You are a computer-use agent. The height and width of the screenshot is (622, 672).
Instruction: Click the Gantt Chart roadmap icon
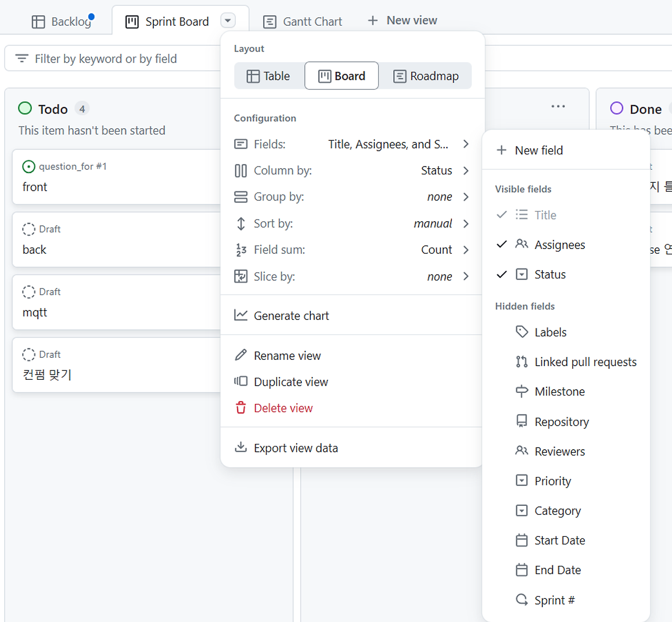[270, 22]
